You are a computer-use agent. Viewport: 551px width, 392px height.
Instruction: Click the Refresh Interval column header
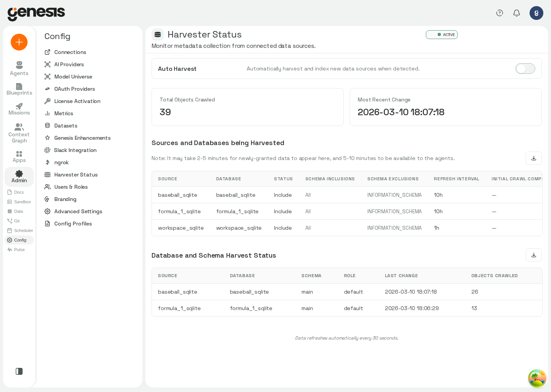[x=456, y=179]
